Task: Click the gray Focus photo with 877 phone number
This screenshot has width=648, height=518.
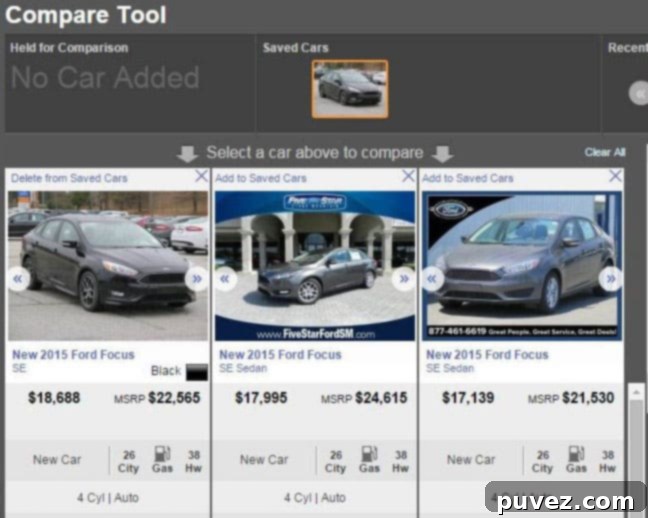Action: [x=522, y=265]
